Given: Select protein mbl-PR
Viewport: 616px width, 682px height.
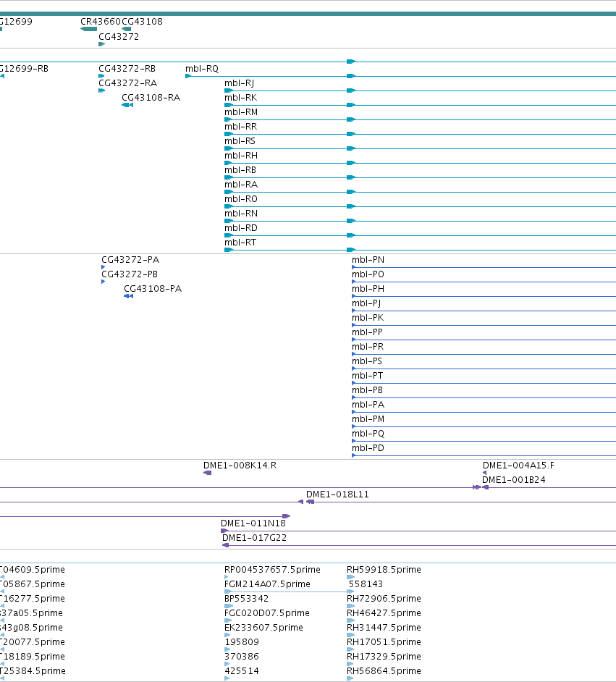Looking at the screenshot, I should [x=368, y=347].
